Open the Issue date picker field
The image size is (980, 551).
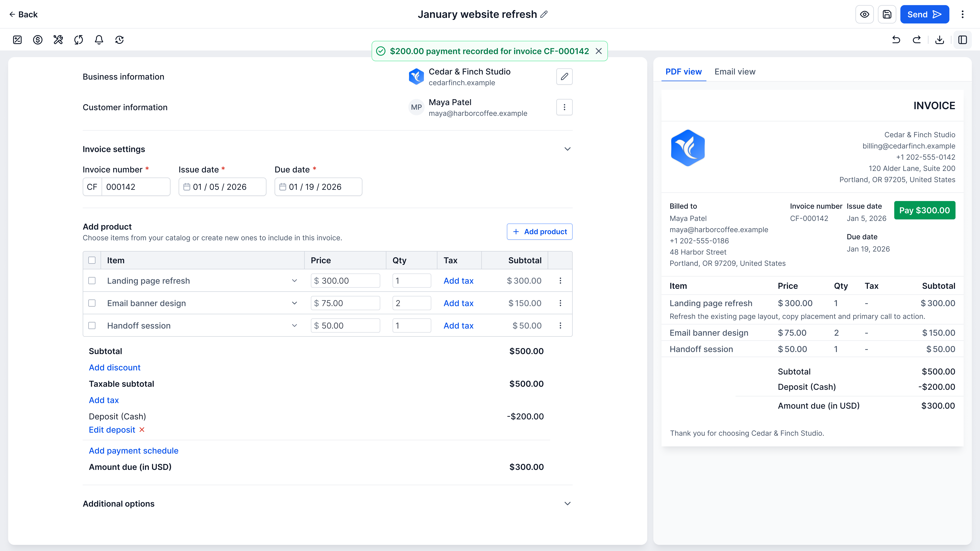[x=223, y=187]
